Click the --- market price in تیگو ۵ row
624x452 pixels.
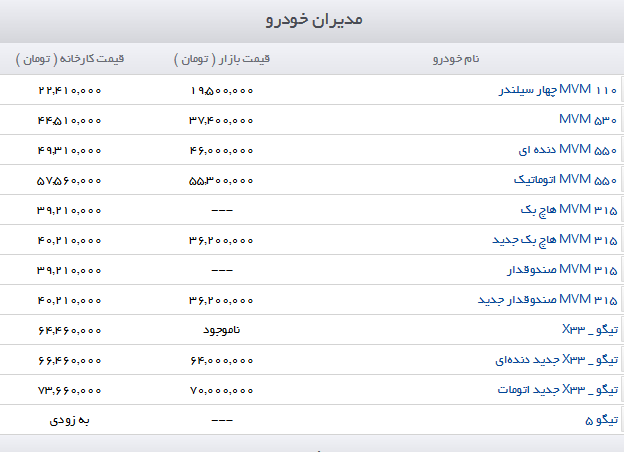pyautogui.click(x=222, y=420)
